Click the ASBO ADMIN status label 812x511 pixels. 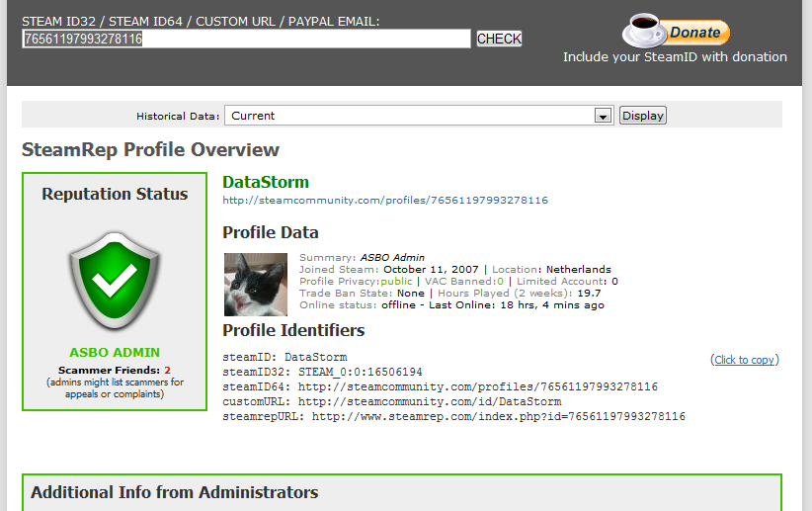click(x=115, y=353)
